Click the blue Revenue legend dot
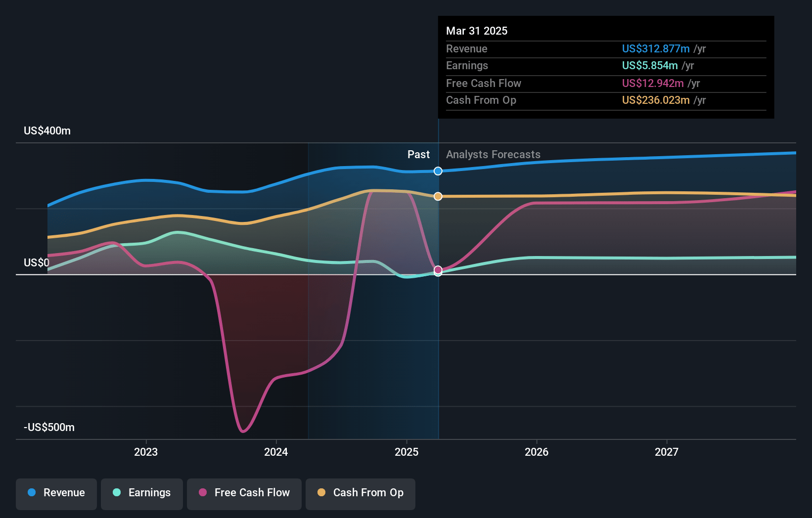 (32, 492)
